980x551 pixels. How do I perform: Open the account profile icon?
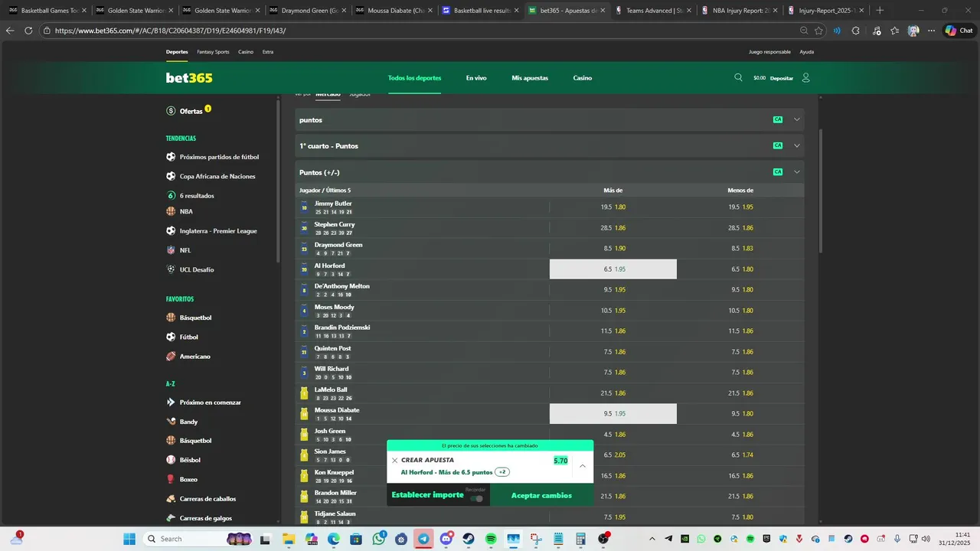(x=805, y=78)
